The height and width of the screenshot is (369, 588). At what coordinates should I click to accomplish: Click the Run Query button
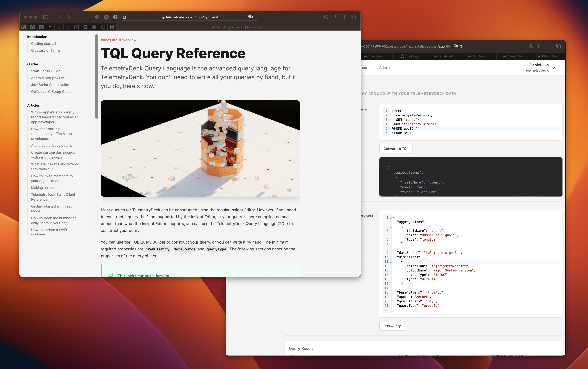392,326
